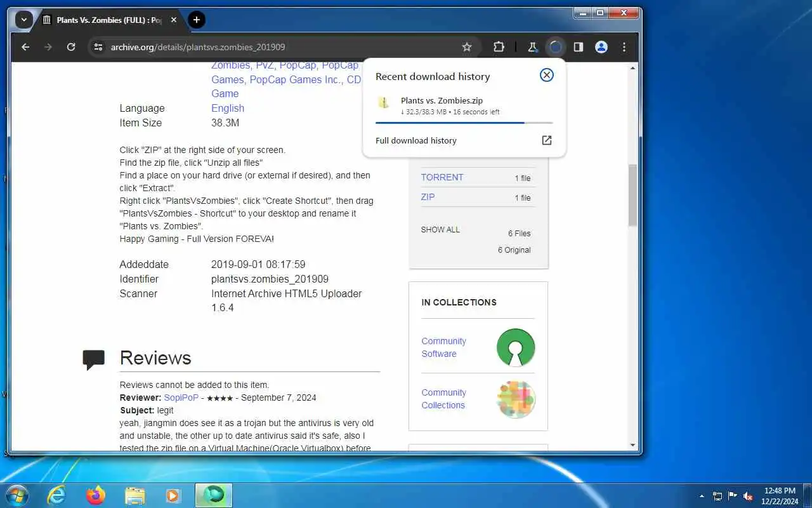Bookmark this page with the star icon

click(467, 47)
